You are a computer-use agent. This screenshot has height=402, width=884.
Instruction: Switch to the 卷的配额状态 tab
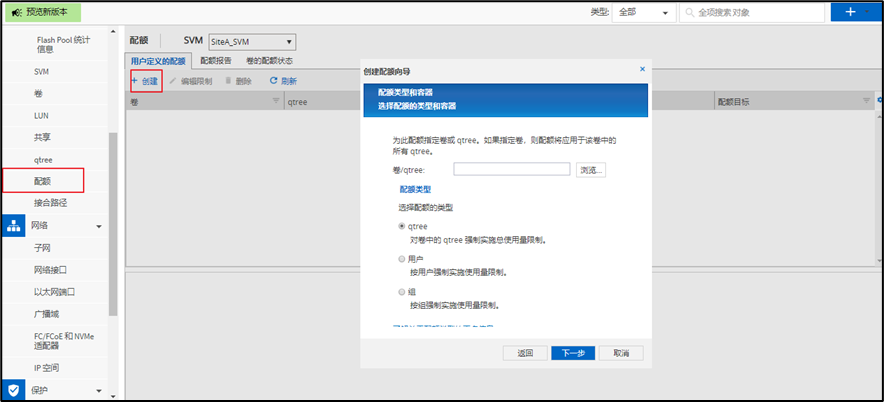(x=269, y=61)
